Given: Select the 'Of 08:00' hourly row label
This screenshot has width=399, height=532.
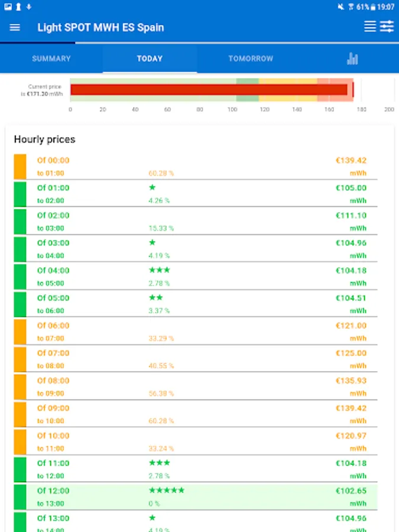Looking at the screenshot, I should pos(53,381).
